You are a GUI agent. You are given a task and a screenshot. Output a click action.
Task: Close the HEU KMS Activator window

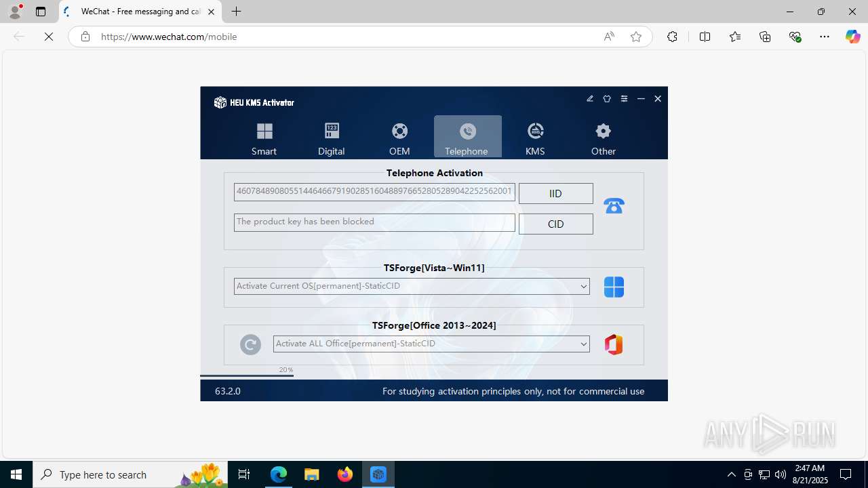(x=658, y=99)
